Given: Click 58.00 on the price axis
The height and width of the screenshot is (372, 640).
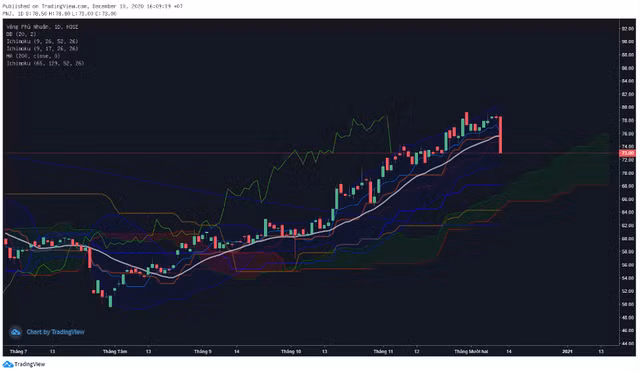Looking at the screenshot, I should (627, 252).
